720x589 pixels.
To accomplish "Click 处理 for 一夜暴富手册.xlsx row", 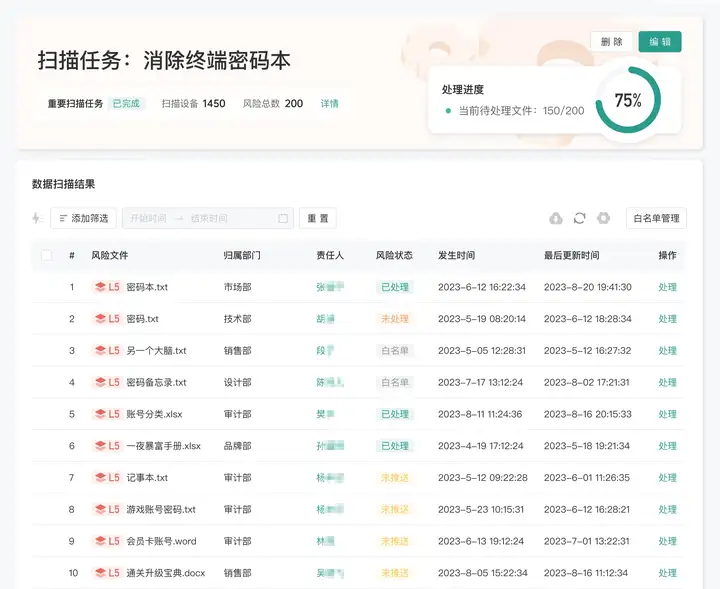I will click(x=667, y=446).
